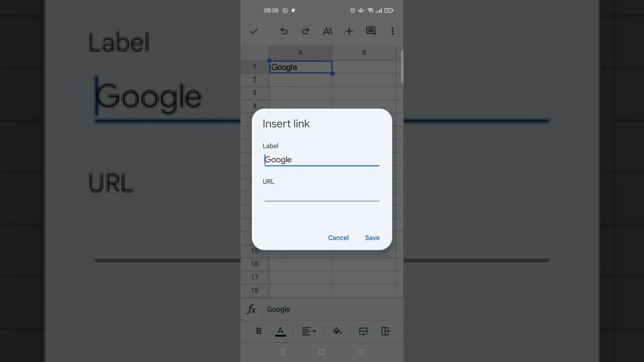The height and width of the screenshot is (362, 644).
Task: Focus the empty URL field
Action: 322,194
